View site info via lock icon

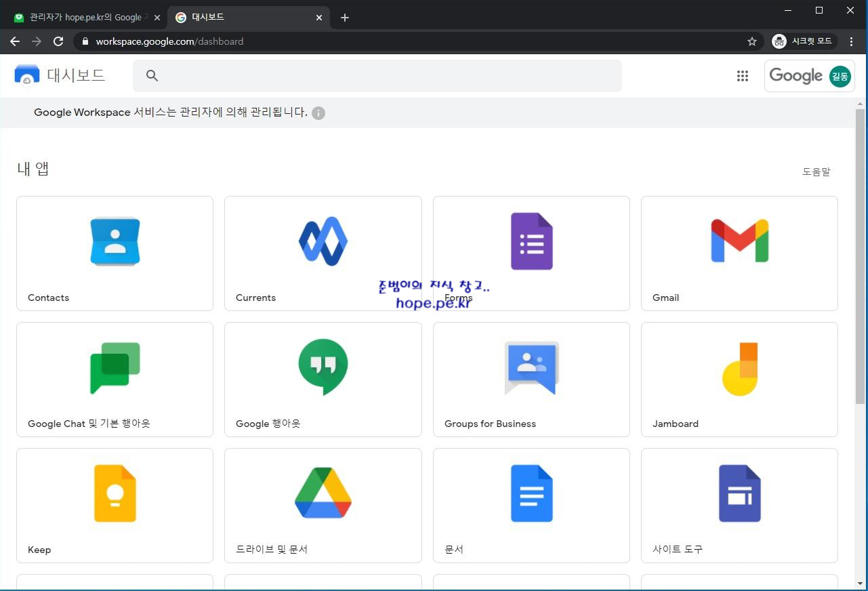pos(85,41)
